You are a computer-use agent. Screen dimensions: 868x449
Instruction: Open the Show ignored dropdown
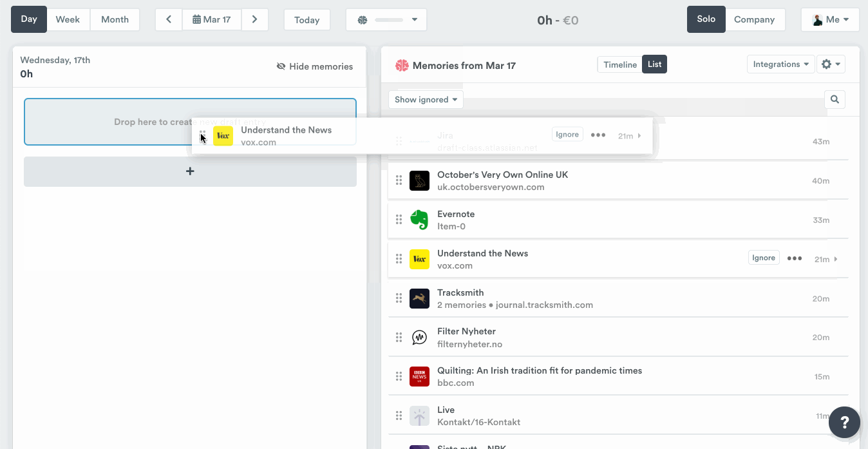pos(426,100)
